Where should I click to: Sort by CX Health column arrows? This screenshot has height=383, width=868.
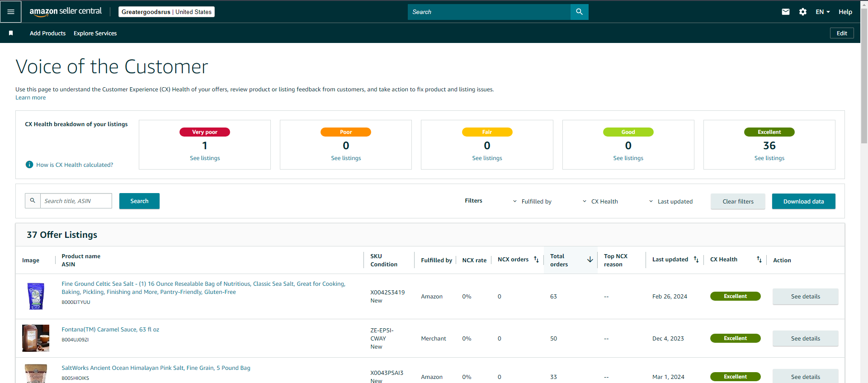(759, 260)
